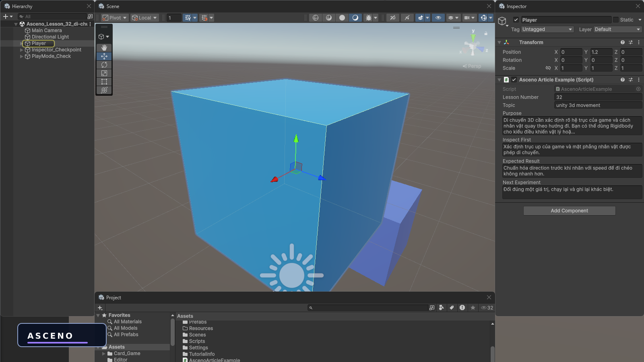Image resolution: width=644 pixels, height=362 pixels.
Task: Expand the Card_Game folder
Action: tap(104, 354)
